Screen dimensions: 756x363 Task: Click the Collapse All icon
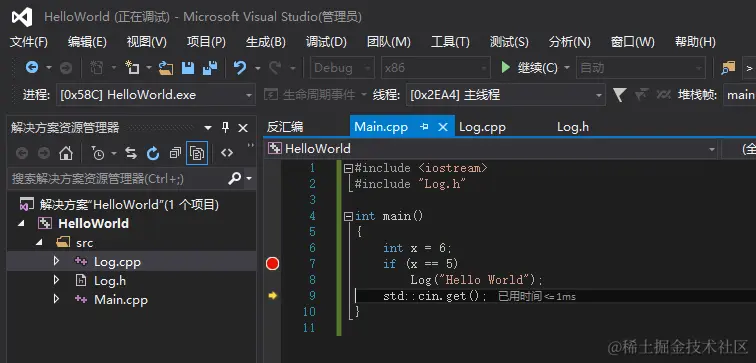point(175,153)
